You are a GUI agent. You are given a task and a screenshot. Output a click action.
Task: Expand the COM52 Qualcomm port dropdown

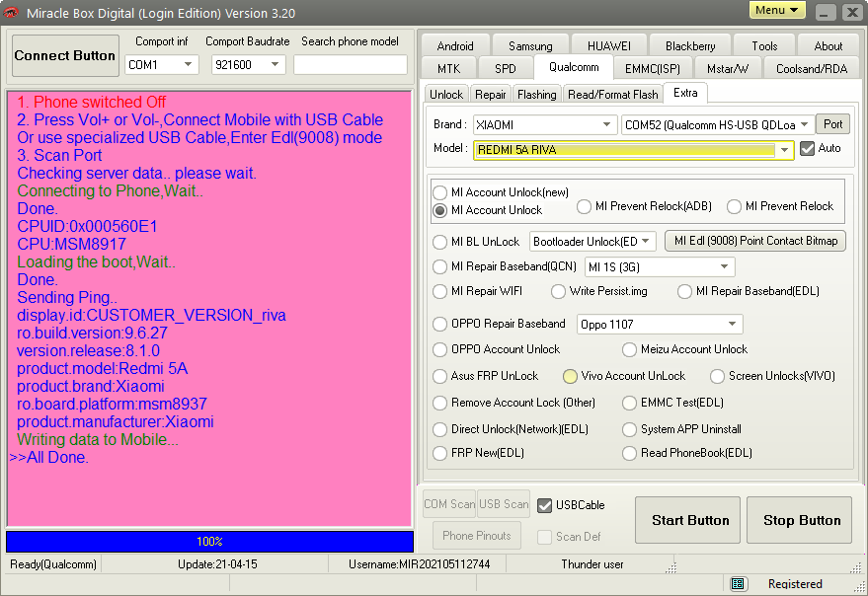coord(805,124)
